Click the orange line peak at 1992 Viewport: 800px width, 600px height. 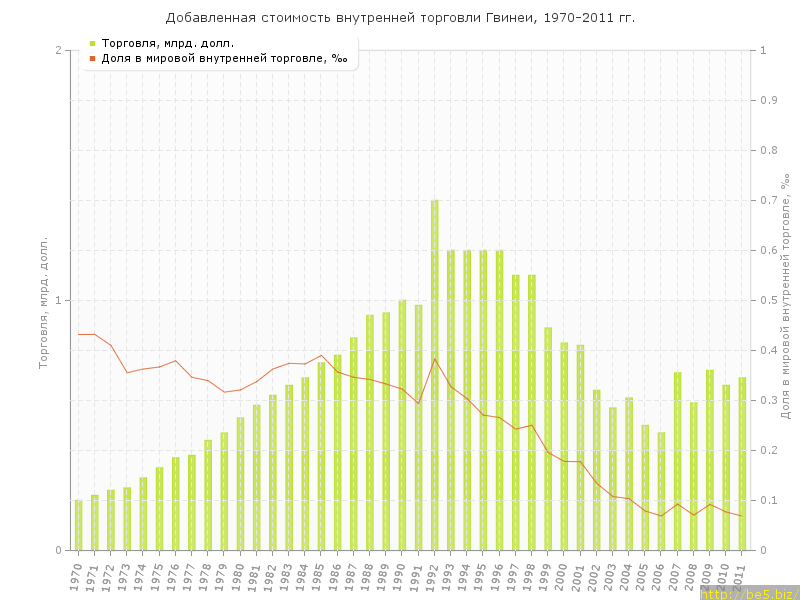coord(435,359)
